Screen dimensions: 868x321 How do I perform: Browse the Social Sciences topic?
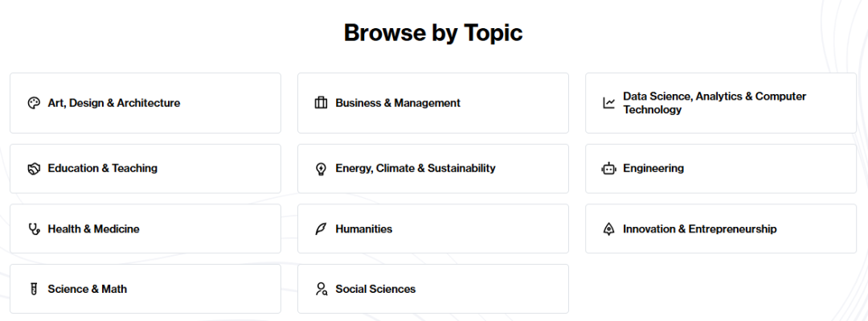pyautogui.click(x=433, y=289)
